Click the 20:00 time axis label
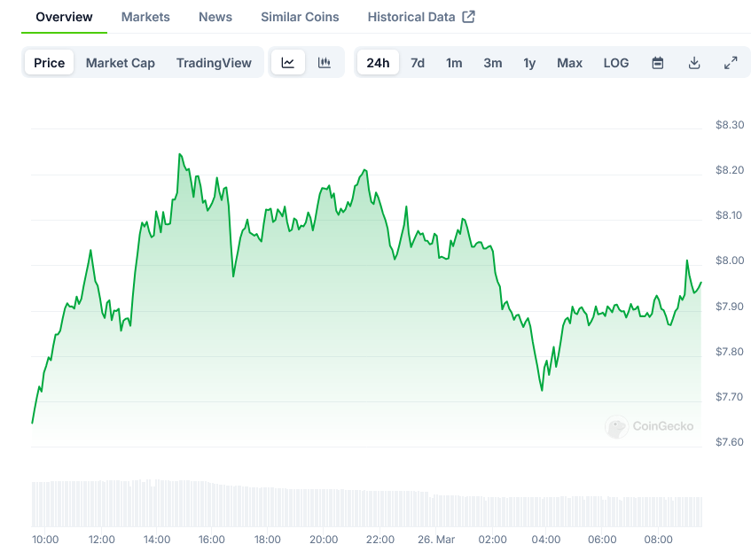The image size is (751, 560). (324, 540)
